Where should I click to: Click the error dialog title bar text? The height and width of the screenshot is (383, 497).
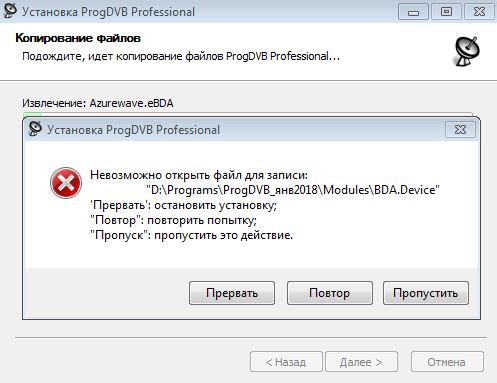tap(133, 130)
